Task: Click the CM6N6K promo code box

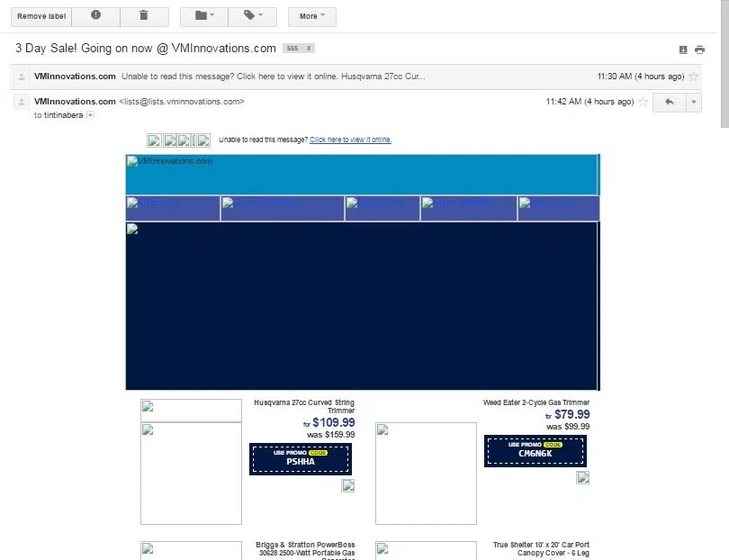Action: pyautogui.click(x=535, y=451)
